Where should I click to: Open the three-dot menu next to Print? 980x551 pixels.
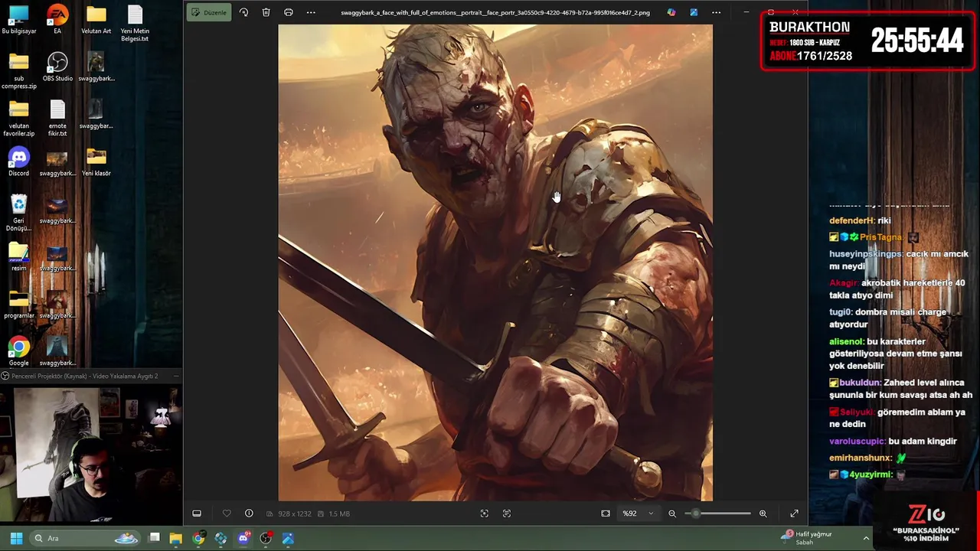point(311,12)
